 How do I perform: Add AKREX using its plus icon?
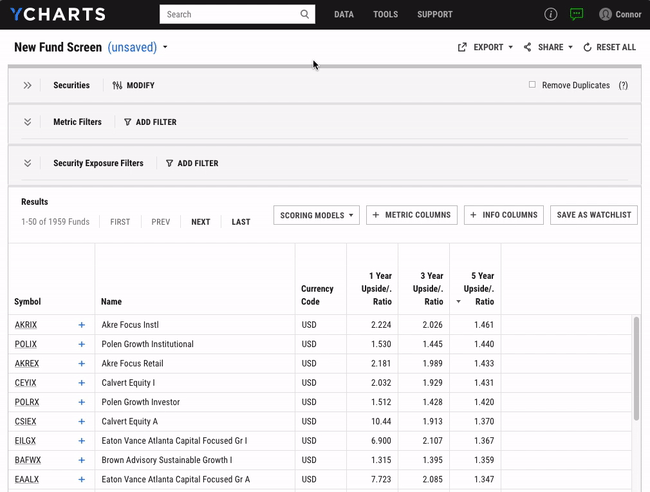pos(82,364)
